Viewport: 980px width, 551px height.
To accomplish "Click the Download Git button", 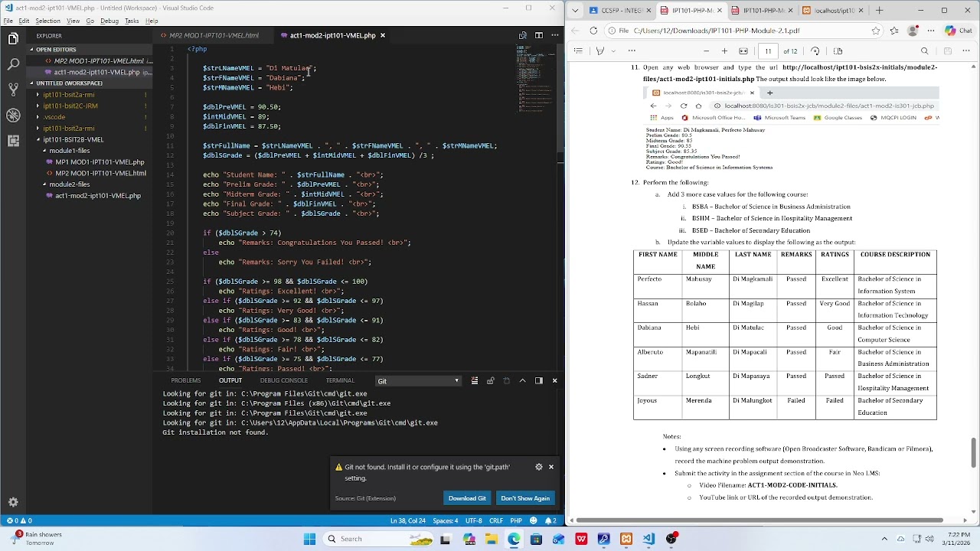I will click(467, 498).
